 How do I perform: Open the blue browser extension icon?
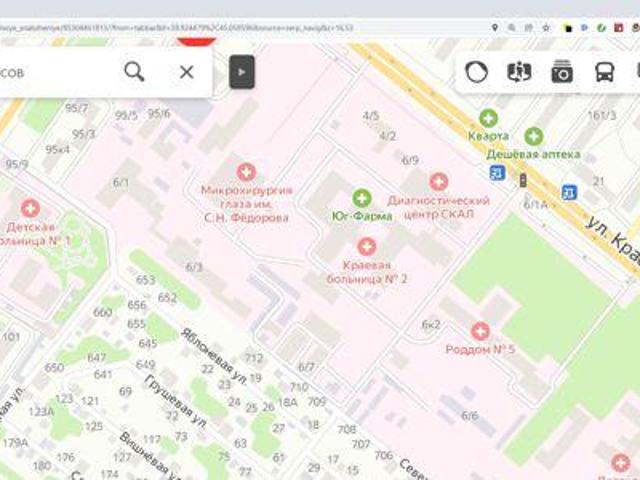(584, 28)
